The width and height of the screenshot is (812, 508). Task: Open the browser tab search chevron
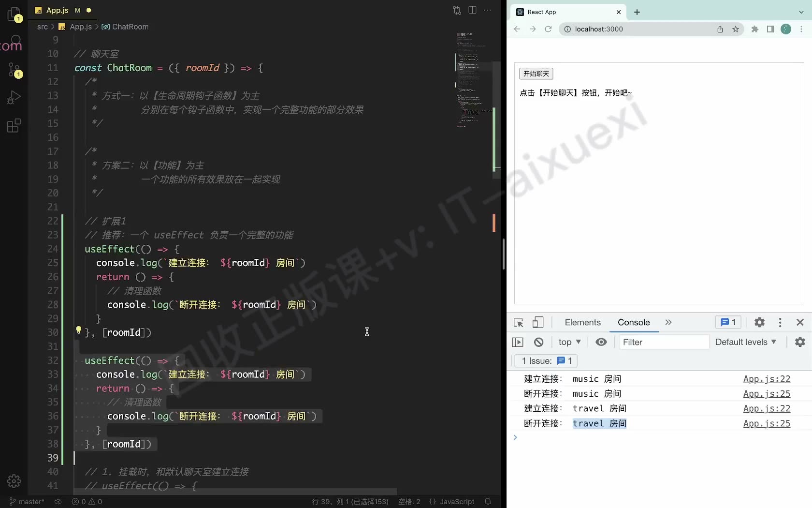point(801,12)
